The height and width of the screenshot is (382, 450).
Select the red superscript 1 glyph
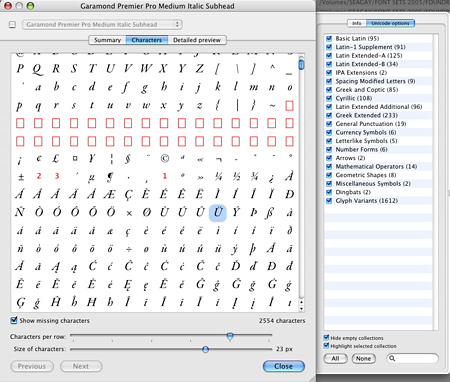pos(164,176)
